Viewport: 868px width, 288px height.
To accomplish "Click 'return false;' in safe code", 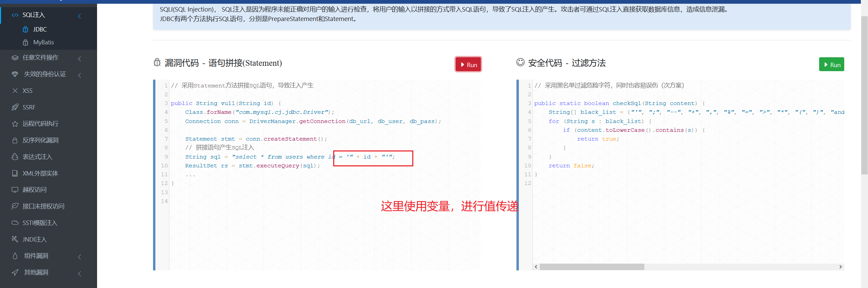I will pyautogui.click(x=571, y=166).
